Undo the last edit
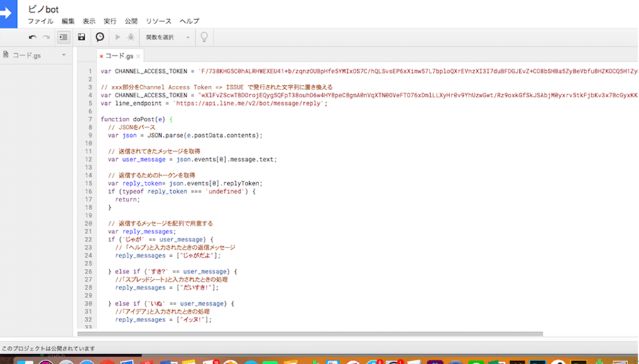Image resolution: width=639 pixels, height=364 pixels. (33, 38)
